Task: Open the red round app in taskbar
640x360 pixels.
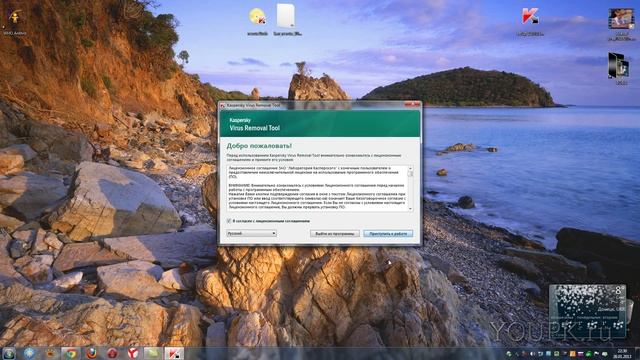Action: pos(112,353)
